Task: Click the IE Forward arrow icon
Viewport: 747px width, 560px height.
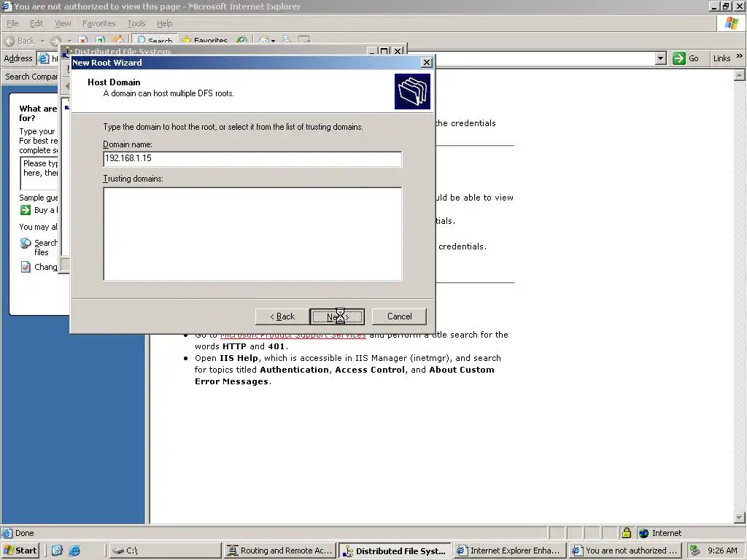Action: (x=55, y=41)
